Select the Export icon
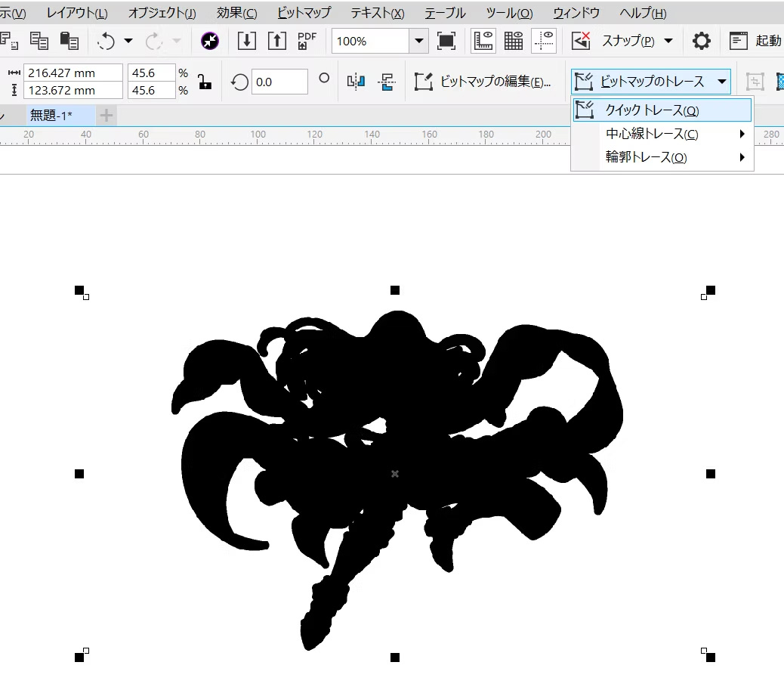 pyautogui.click(x=276, y=41)
